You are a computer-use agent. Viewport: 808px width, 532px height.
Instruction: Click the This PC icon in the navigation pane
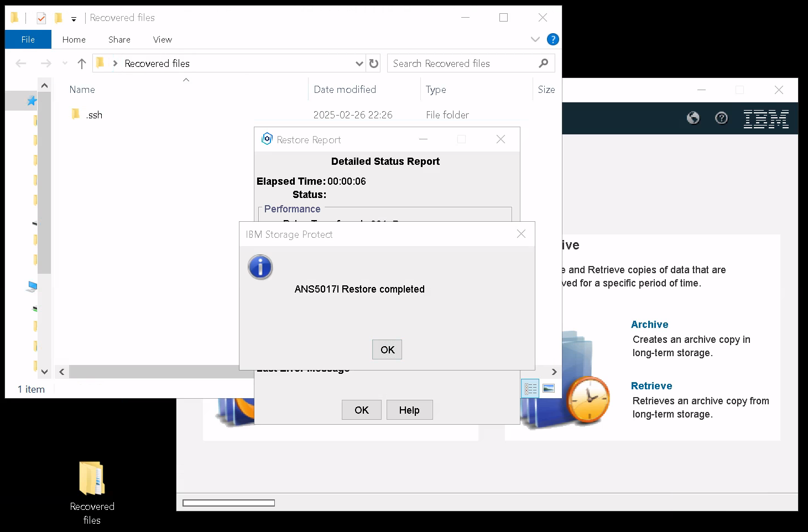point(32,286)
